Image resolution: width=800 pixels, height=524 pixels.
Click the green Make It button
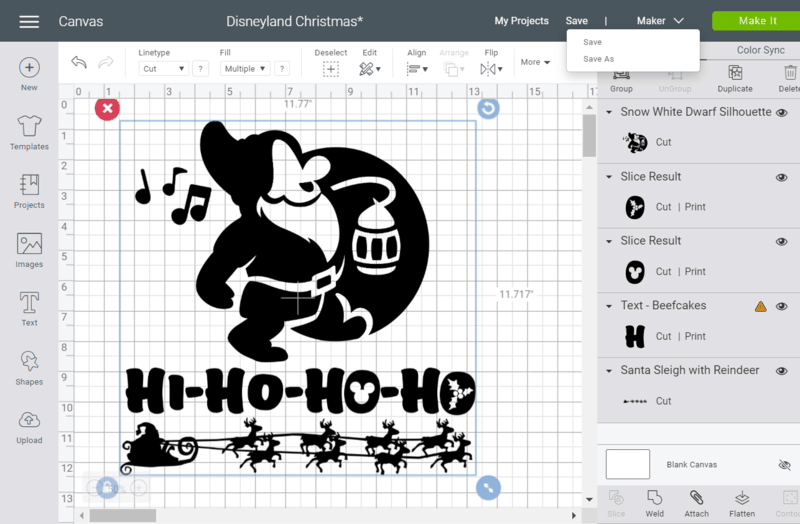point(757,21)
